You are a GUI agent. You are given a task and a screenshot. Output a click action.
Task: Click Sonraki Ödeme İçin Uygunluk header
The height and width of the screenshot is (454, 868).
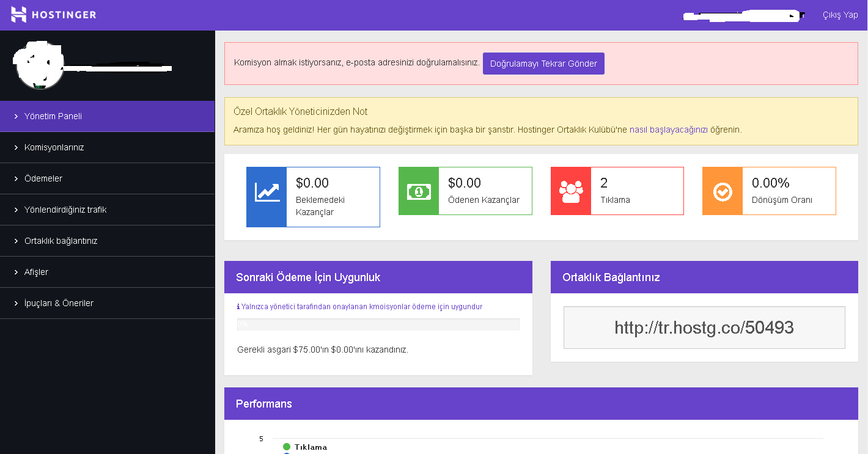pyautogui.click(x=378, y=277)
